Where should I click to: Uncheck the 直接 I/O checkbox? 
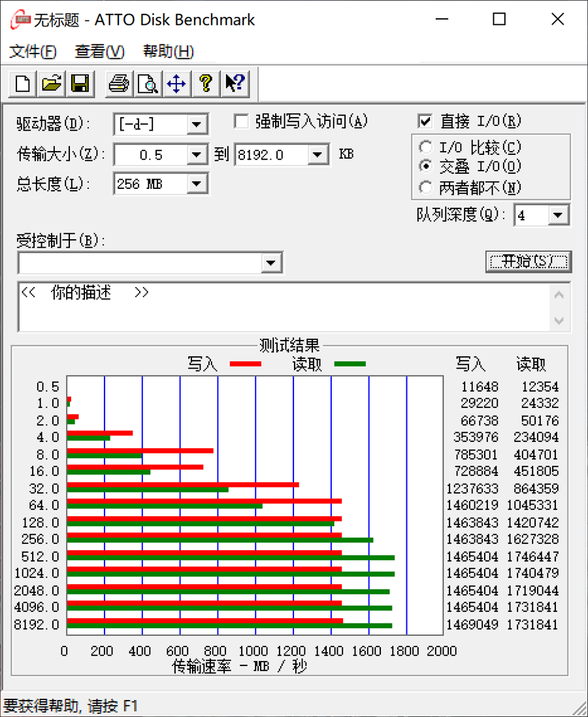click(425, 122)
